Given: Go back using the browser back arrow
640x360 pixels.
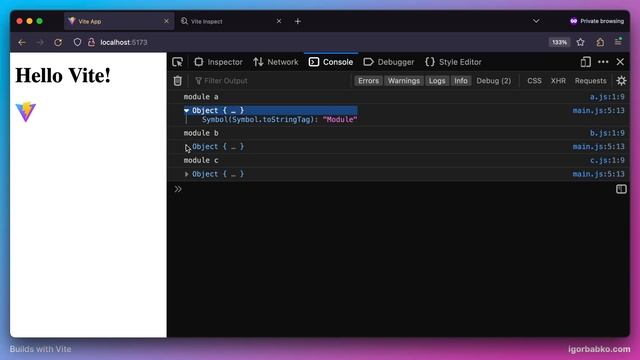Looking at the screenshot, I should [x=22, y=42].
